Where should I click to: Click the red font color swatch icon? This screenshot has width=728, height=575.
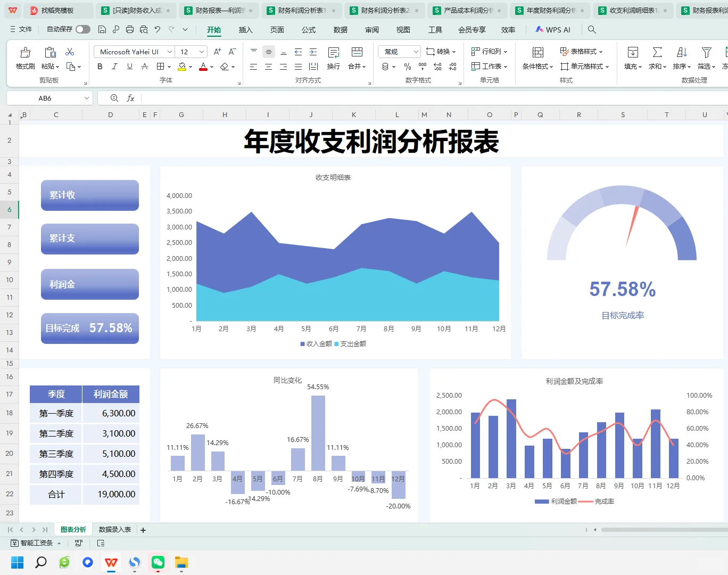point(203,67)
